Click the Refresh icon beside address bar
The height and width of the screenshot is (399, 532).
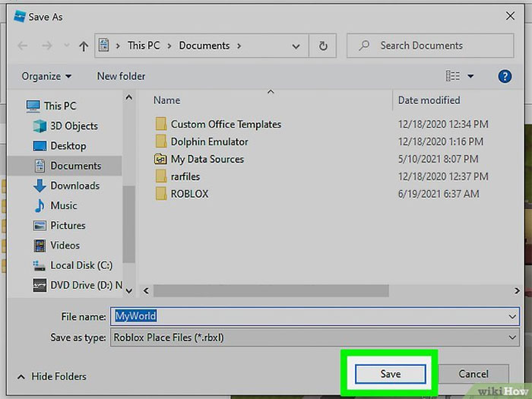(323, 46)
